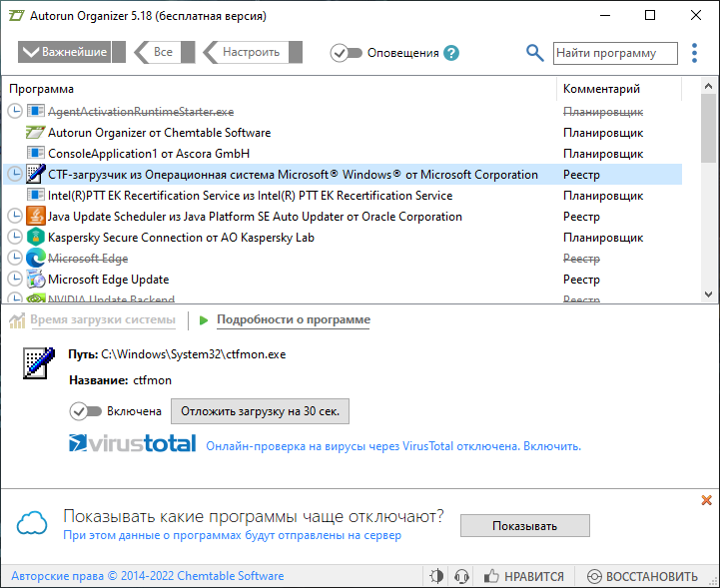Click the clock icon beside Kaspersky Secure Connection
Screen dimensions: 720x588
(x=15, y=237)
